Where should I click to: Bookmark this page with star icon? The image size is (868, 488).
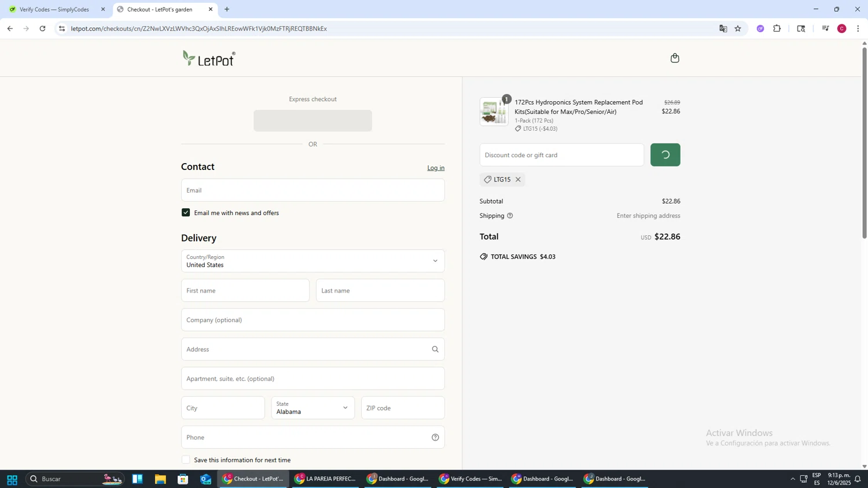(x=738, y=28)
